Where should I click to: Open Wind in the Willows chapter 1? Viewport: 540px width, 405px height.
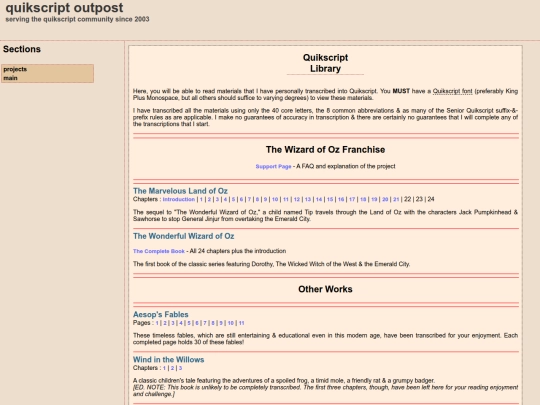coord(164,368)
